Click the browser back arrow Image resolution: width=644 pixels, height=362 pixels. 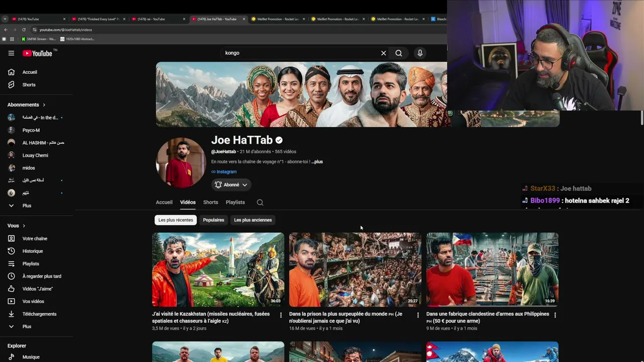coord(6,30)
